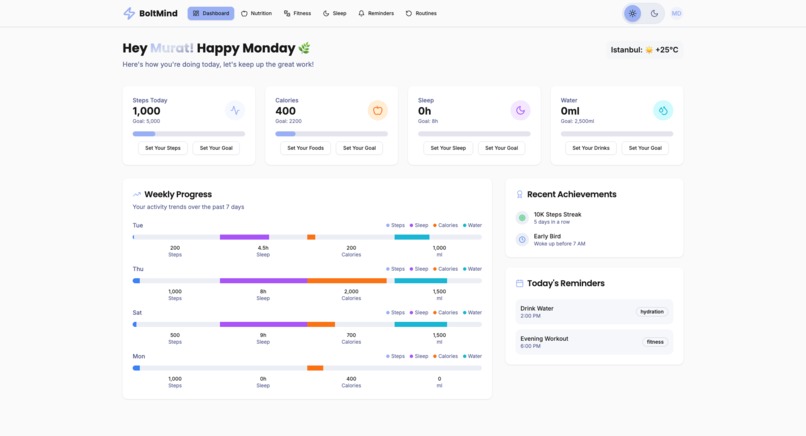Click the hydration tag

(652, 312)
